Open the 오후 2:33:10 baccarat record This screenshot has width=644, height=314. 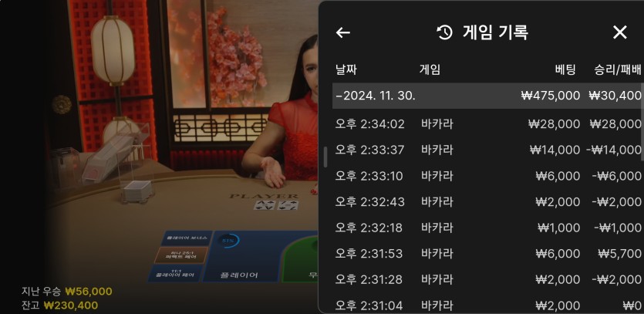[487, 176]
